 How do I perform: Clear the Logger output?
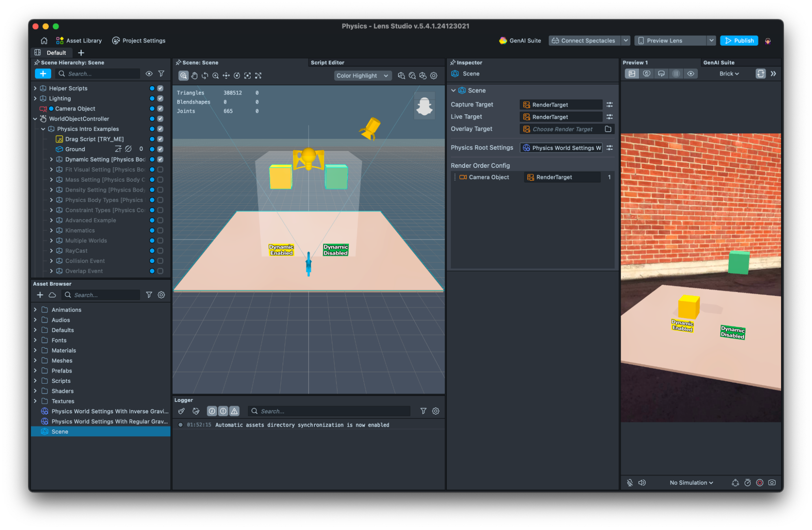(182, 411)
